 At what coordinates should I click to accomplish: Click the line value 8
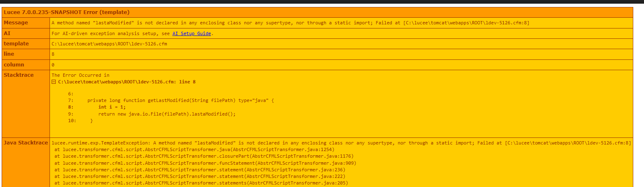pyautogui.click(x=53, y=54)
